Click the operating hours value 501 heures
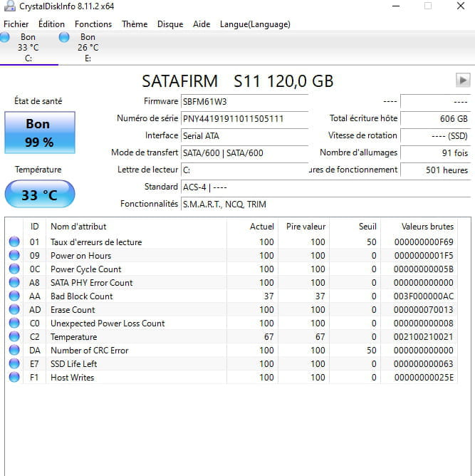 (x=436, y=170)
